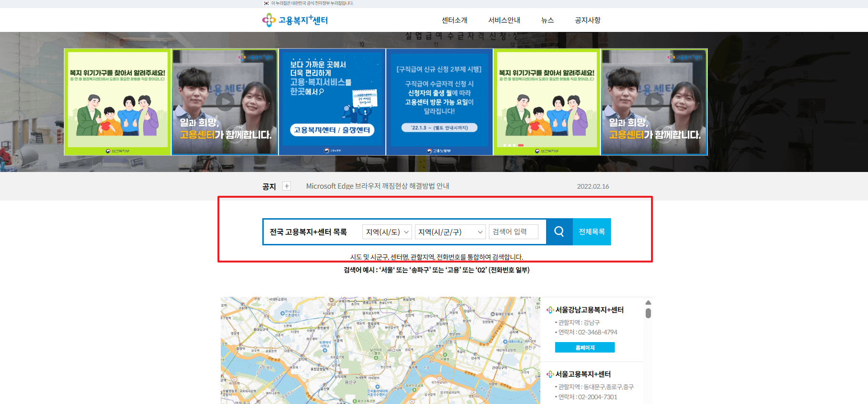Viewport: 868px width, 404px height.
Task: Click the logo icon beside 서울고용복지+센터
Action: point(550,374)
